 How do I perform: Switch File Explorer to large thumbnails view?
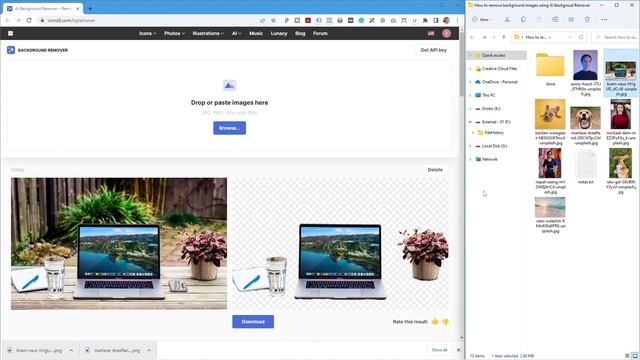635,356
